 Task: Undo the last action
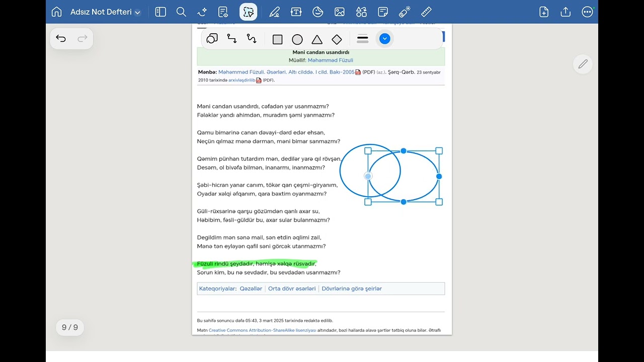coord(61,38)
